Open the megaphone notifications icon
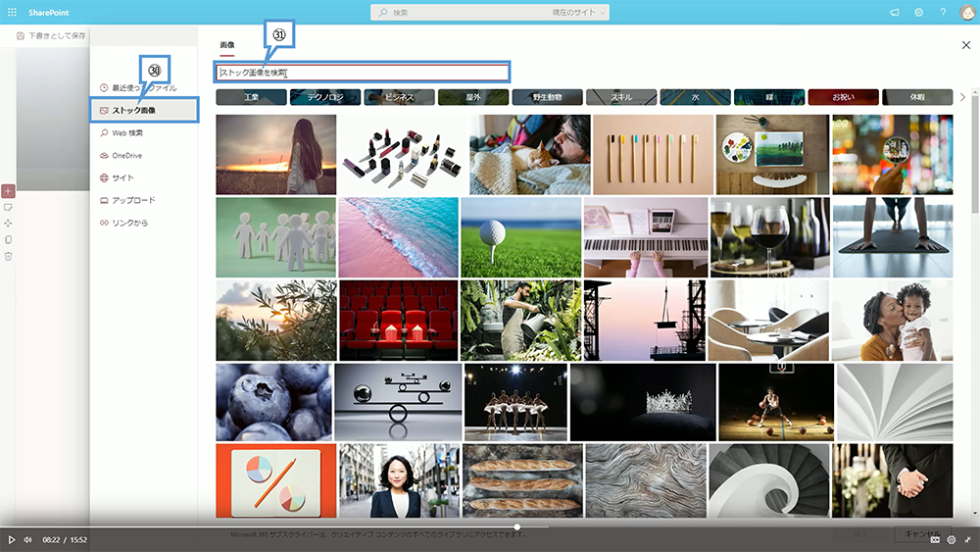 click(x=895, y=12)
